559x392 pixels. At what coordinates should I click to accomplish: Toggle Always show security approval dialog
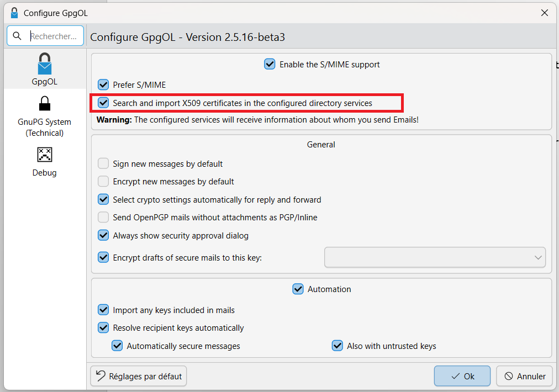point(103,236)
